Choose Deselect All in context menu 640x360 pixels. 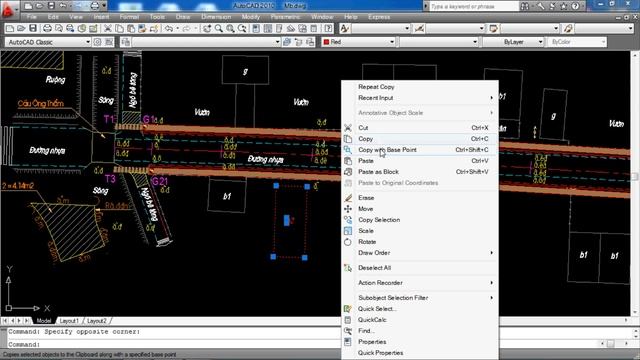pos(420,268)
